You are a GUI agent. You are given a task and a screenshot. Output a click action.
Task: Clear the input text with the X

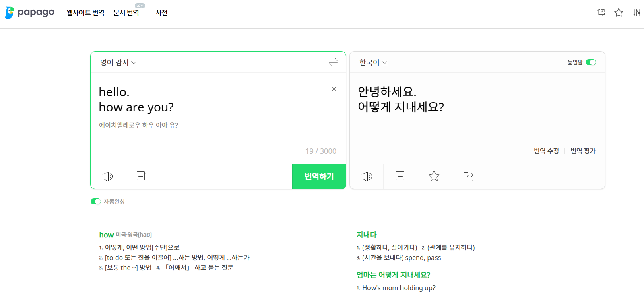click(x=334, y=89)
